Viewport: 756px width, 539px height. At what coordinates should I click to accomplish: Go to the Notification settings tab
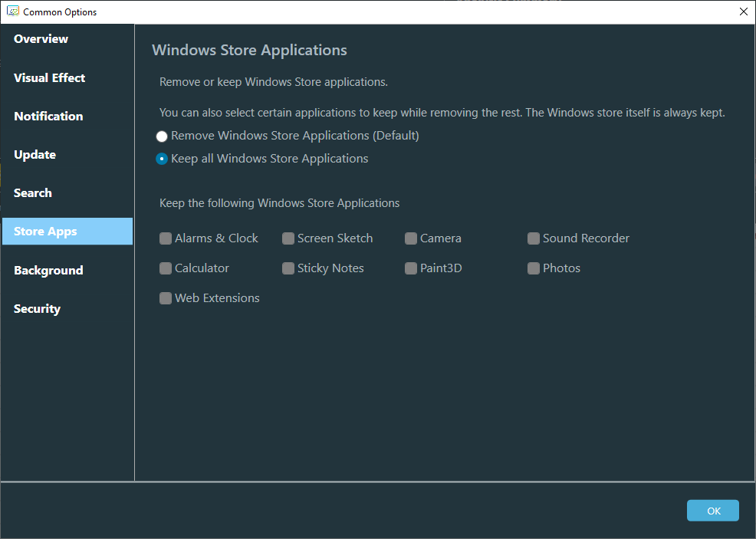tap(48, 117)
